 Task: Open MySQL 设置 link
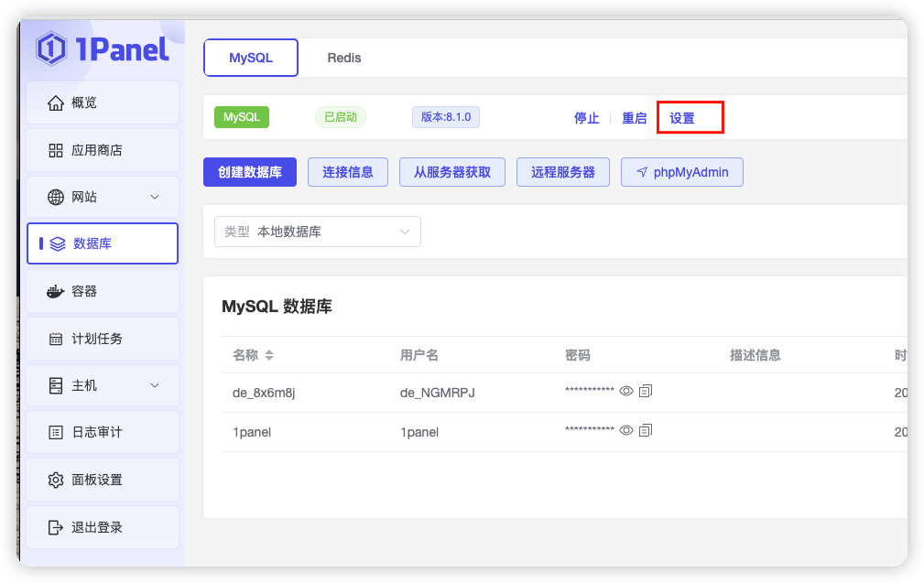(x=682, y=118)
